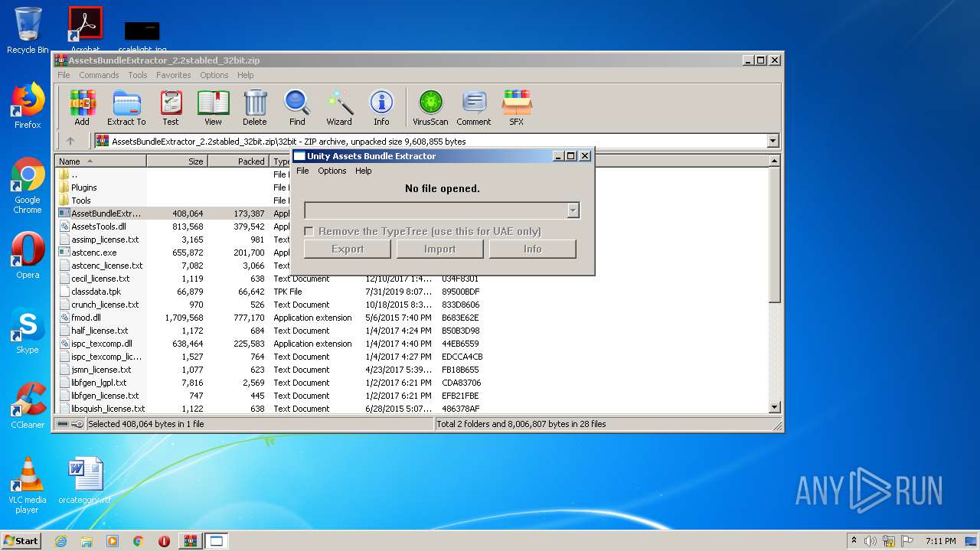Toggle Remove the TypeTree checkbox
Screen dimensions: 980x551
pyautogui.click(x=309, y=231)
